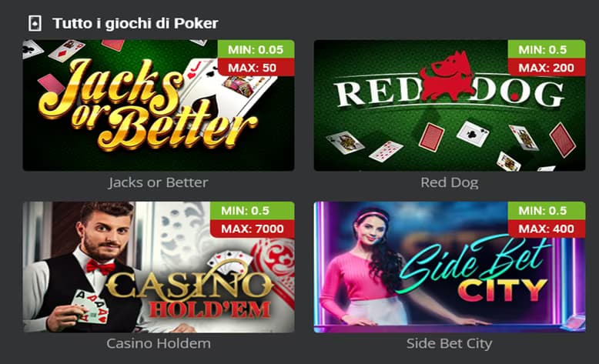This screenshot has width=599, height=364.
Task: Click the MIN: 0.5 badge on Side Bet City
Action: (547, 211)
